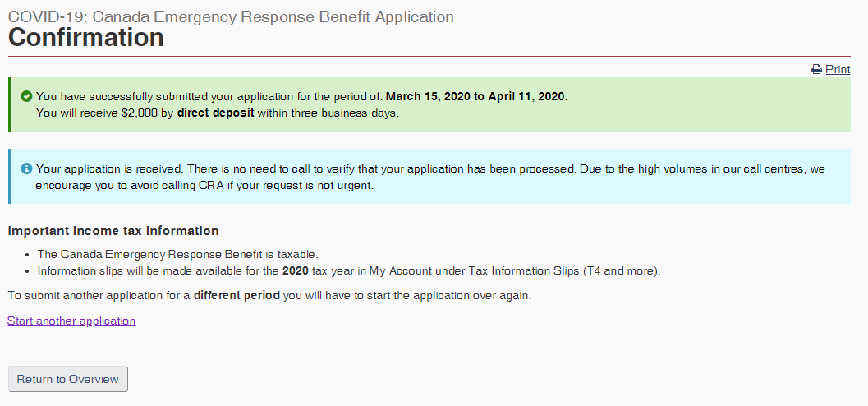Click the bold 2020 tax year text
Viewport: 868px width, 406px height.
click(x=295, y=270)
